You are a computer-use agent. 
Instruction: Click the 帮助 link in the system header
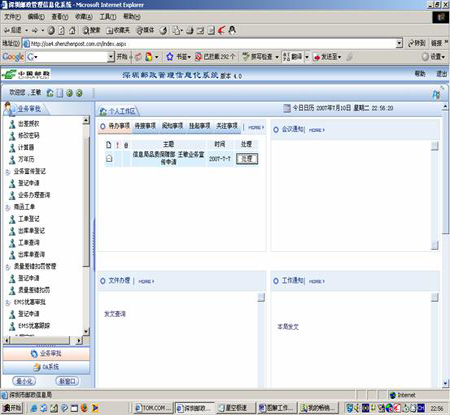click(420, 74)
